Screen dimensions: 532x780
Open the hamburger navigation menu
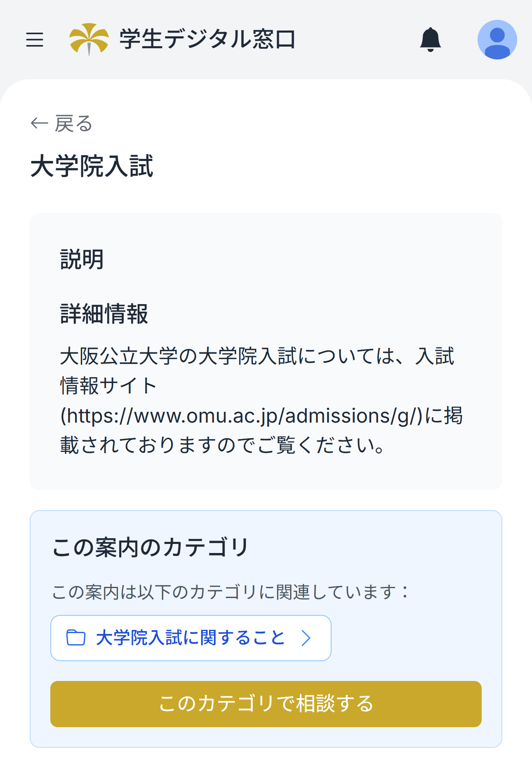coord(35,40)
